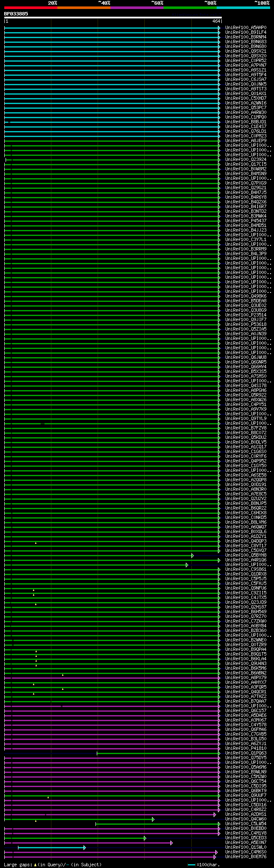Select hit label UniRef100_Q5CED3
The image size is (274, 868).
point(246,838)
